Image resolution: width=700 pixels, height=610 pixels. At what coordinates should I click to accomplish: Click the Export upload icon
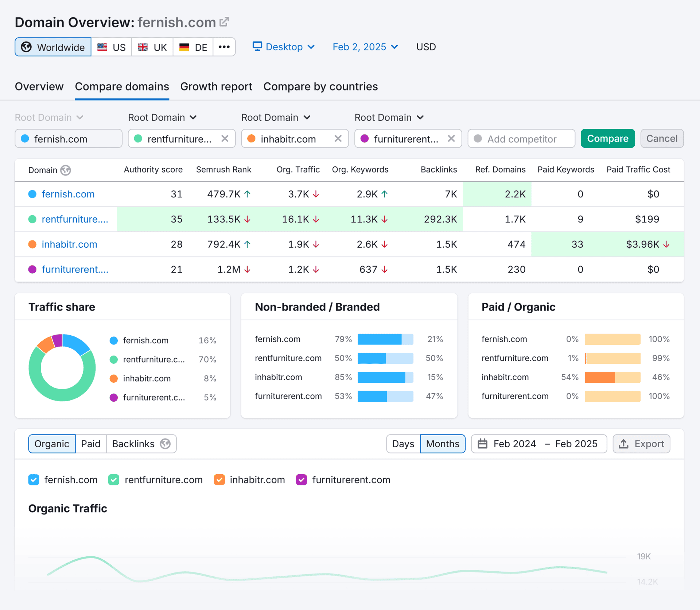point(624,444)
